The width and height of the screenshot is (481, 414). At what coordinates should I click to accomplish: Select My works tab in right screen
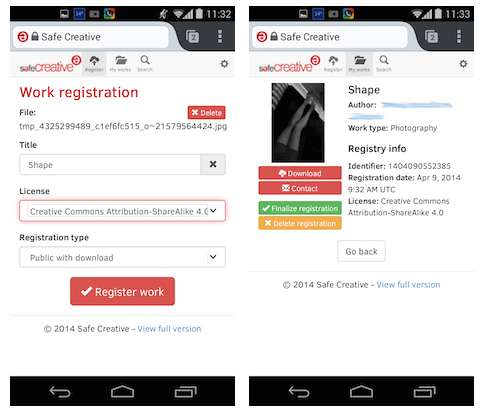pos(359,64)
